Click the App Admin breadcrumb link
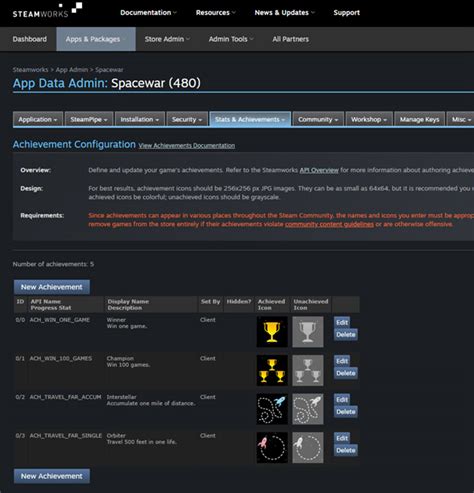474x493 pixels. pyautogui.click(x=72, y=70)
